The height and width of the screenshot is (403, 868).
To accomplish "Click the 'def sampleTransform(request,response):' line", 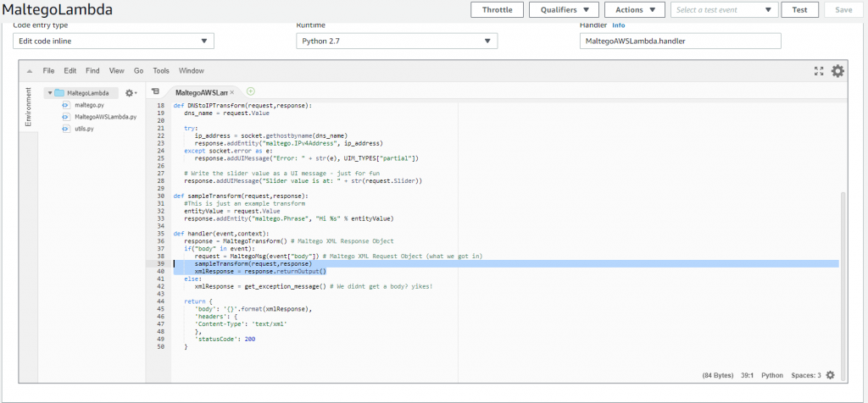I will coord(242,196).
